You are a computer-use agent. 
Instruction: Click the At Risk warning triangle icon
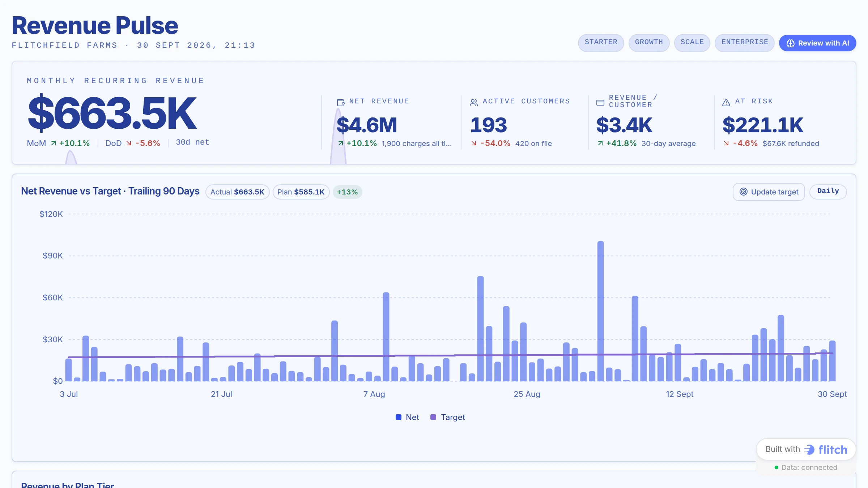pos(726,102)
